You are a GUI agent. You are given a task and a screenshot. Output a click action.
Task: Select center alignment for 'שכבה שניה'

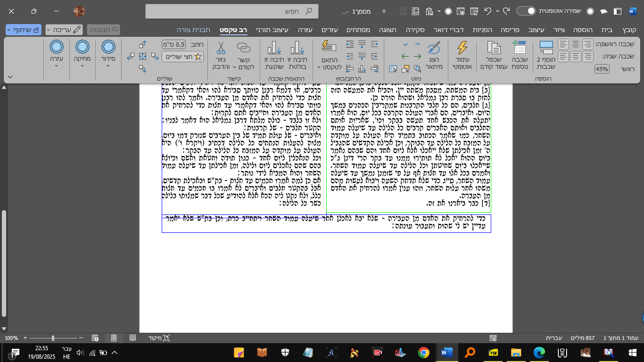pos(576,57)
